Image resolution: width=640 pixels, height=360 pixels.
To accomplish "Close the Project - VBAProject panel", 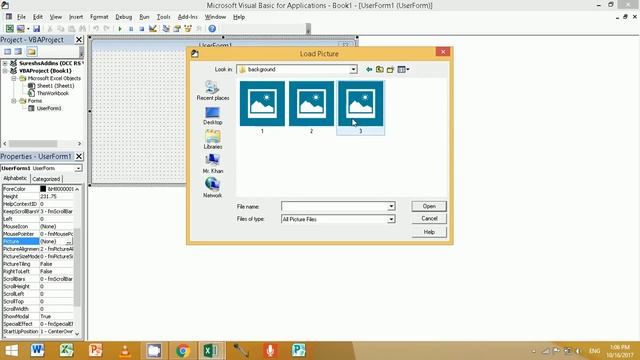I will tap(79, 40).
